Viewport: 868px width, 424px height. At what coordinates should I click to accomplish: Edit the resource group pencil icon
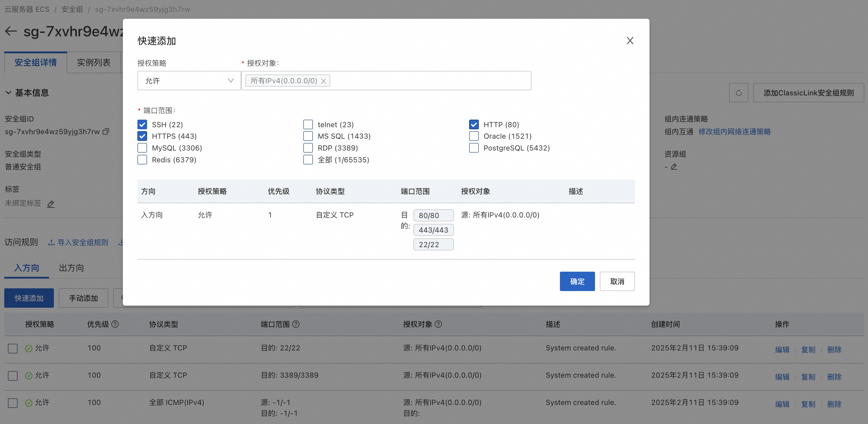point(674,167)
